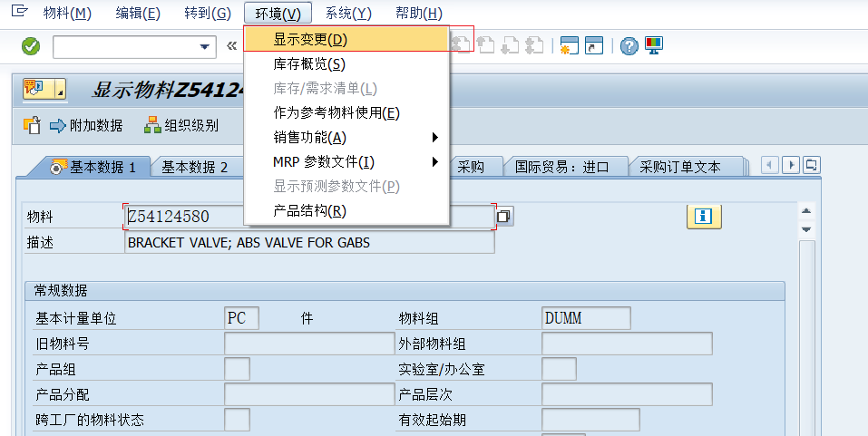Viewport: 868px width, 436px height.
Task: Open the 物料(M) menu
Action: [x=67, y=14]
